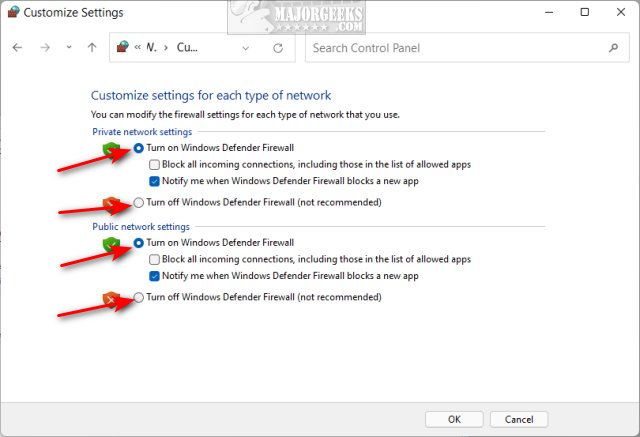Select Turn off Firewall for Public network

pos(139,297)
